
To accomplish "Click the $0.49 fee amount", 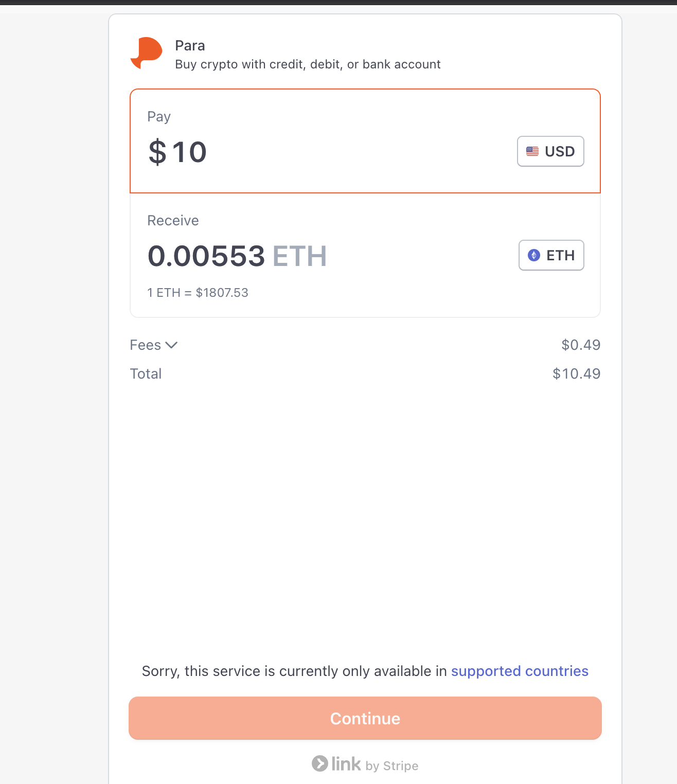I will coord(581,345).
